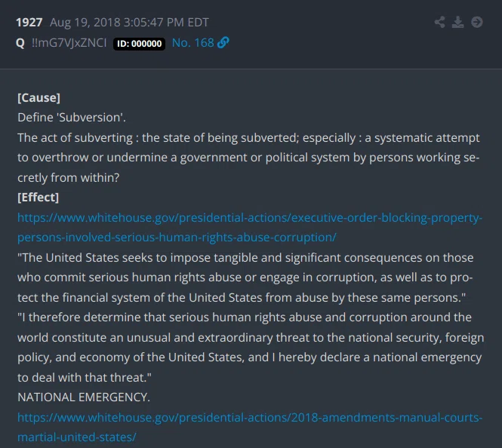
Task: Open the 2018-amendments-manual-courts-martial link
Action: click(250, 427)
